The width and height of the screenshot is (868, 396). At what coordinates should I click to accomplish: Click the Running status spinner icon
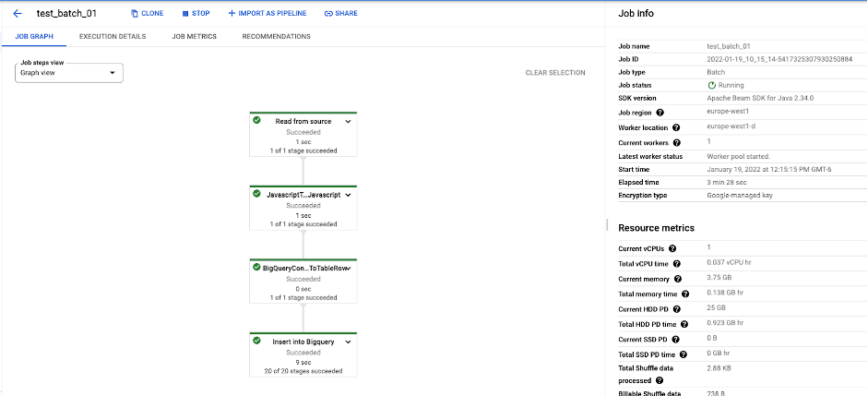(x=712, y=85)
